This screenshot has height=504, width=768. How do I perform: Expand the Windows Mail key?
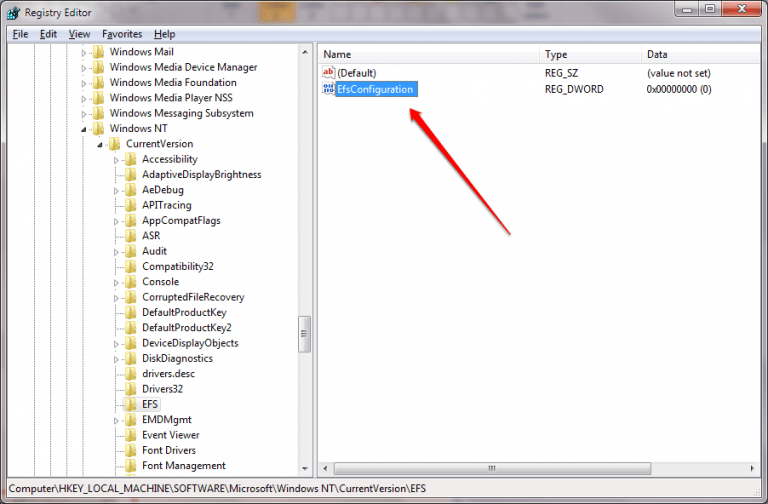pyautogui.click(x=84, y=52)
